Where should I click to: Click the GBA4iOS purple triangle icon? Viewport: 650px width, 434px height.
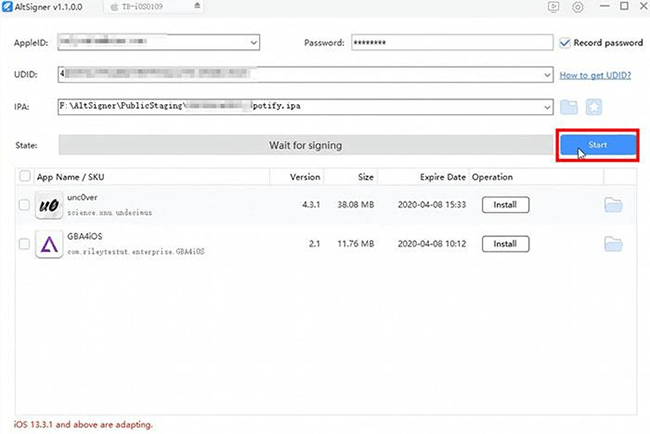click(49, 244)
